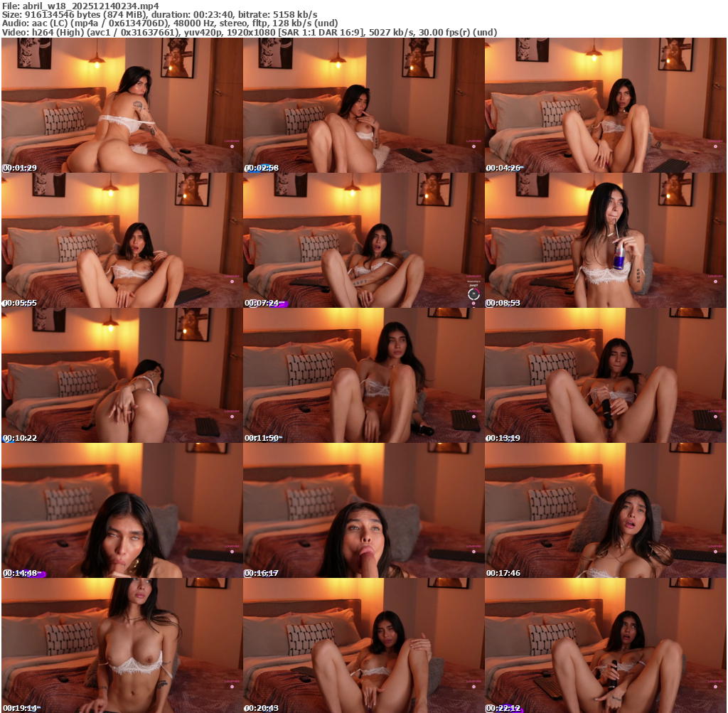Click the thumbnail timestamped 00:01:29

[122, 105]
